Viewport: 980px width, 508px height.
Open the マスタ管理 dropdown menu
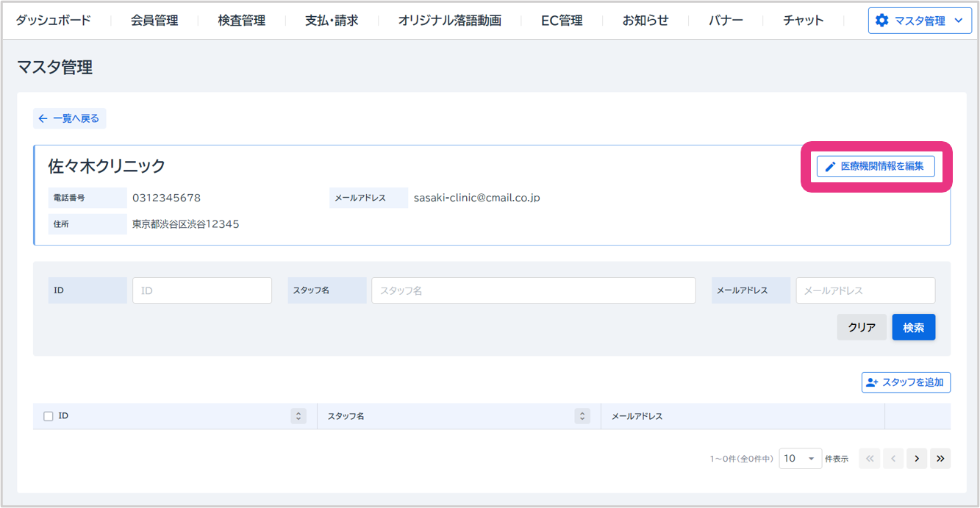pyautogui.click(x=919, y=21)
